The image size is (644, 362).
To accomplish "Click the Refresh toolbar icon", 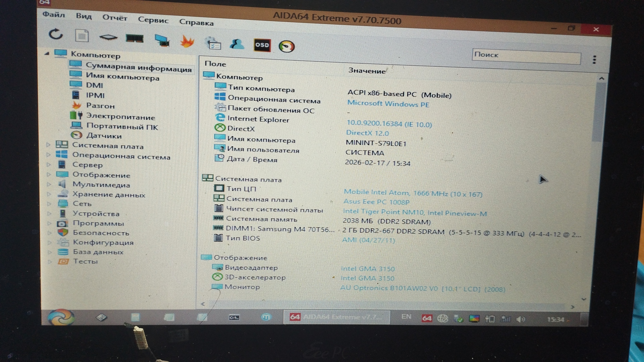I will pos(56,34).
